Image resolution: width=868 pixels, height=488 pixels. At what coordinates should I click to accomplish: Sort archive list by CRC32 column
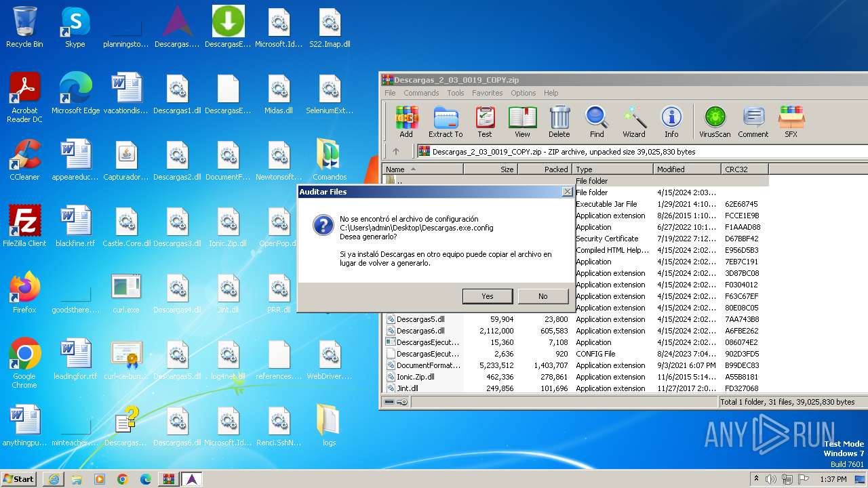(x=745, y=169)
